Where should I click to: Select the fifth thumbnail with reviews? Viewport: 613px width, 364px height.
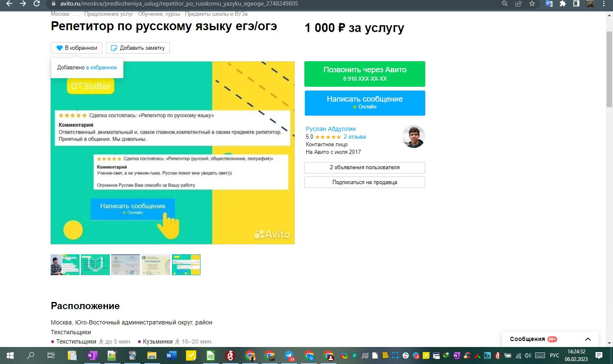pyautogui.click(x=186, y=265)
